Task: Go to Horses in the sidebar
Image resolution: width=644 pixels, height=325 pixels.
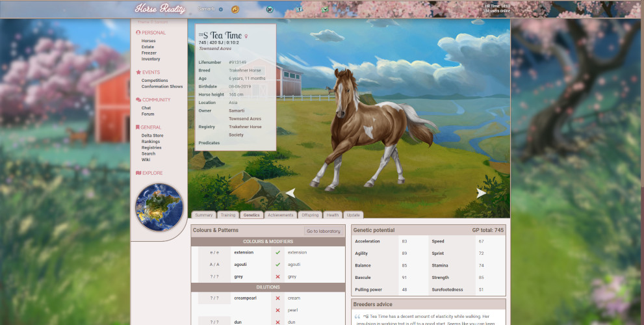Action: 148,41
